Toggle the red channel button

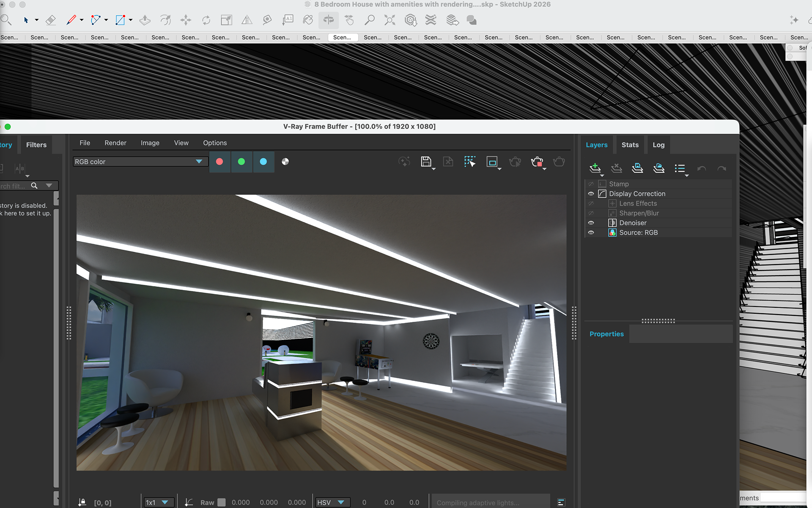pyautogui.click(x=219, y=162)
